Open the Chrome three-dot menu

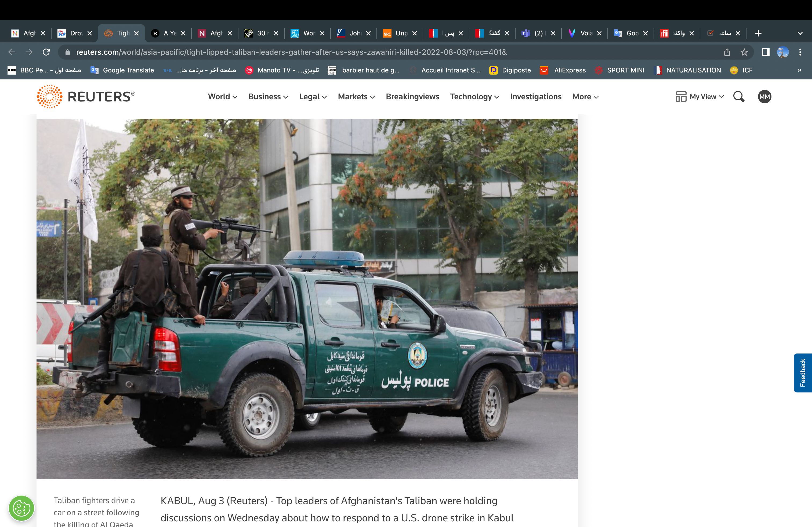(x=800, y=52)
